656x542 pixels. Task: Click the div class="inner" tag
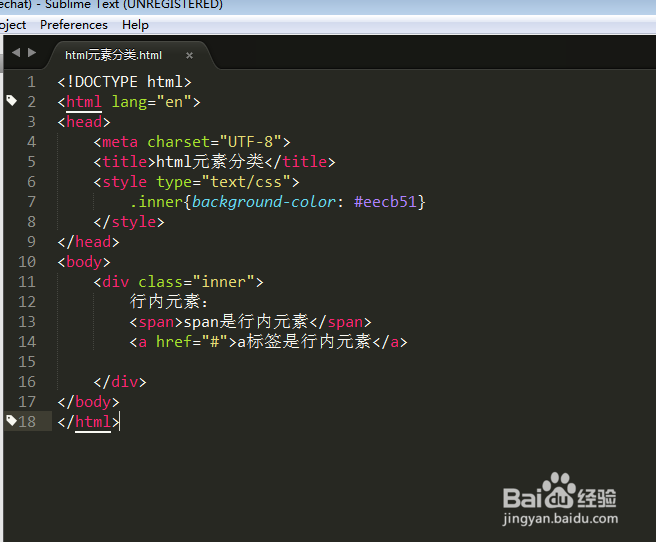point(178,282)
